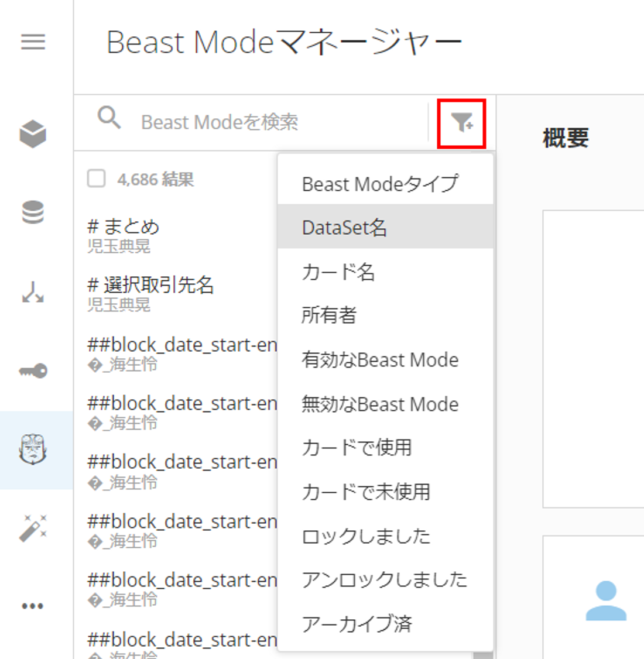
Task: Choose 有効なBeast Mode filter option
Action: point(385,359)
